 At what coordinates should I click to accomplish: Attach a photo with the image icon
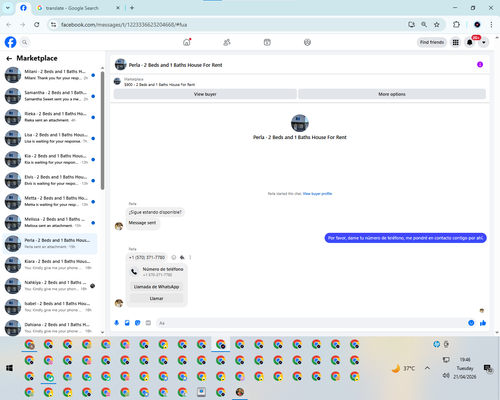coord(127,323)
